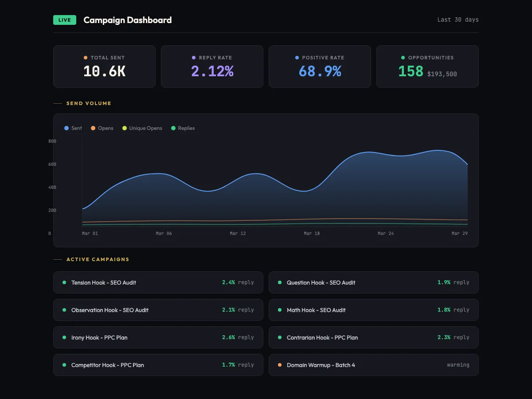Expand the Send Volume section
The width and height of the screenshot is (532, 399).
coord(89,103)
